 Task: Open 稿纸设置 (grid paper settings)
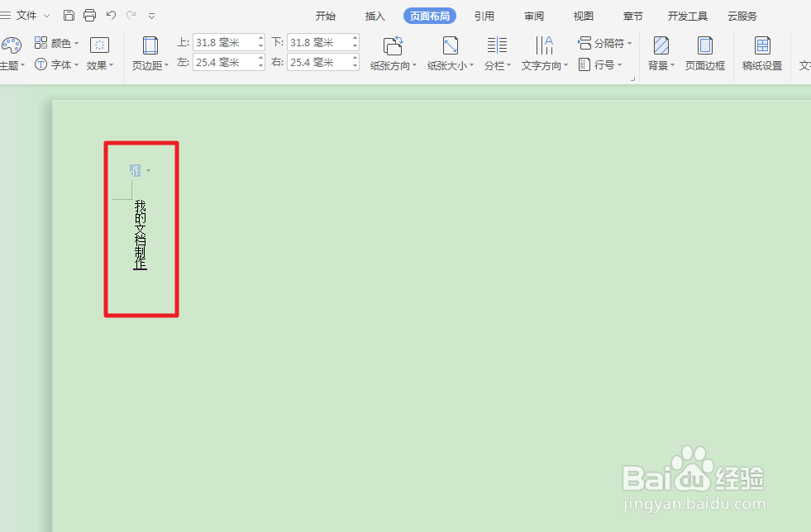click(761, 52)
